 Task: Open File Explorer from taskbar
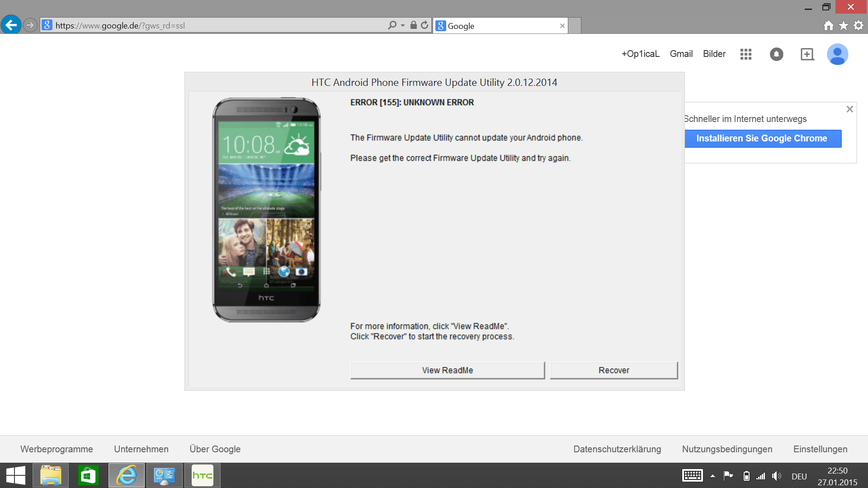click(x=51, y=475)
